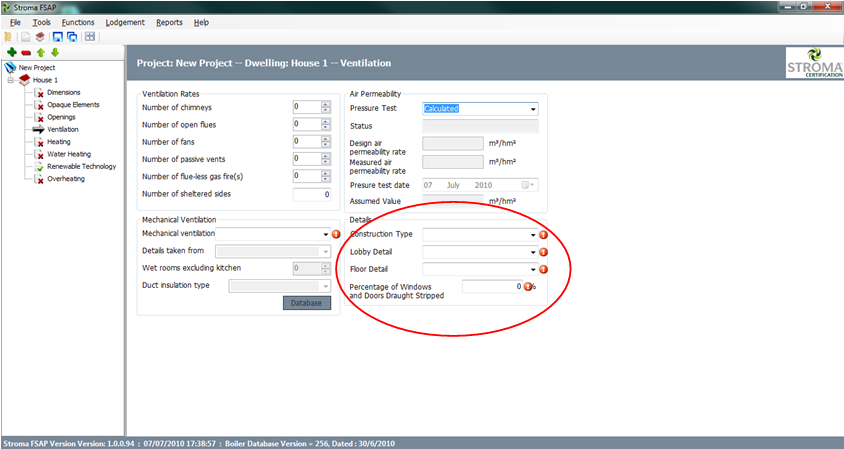Viewport: 844px width, 449px height.
Task: Click the red cross icon next to Dimensions
Action: coord(39,93)
